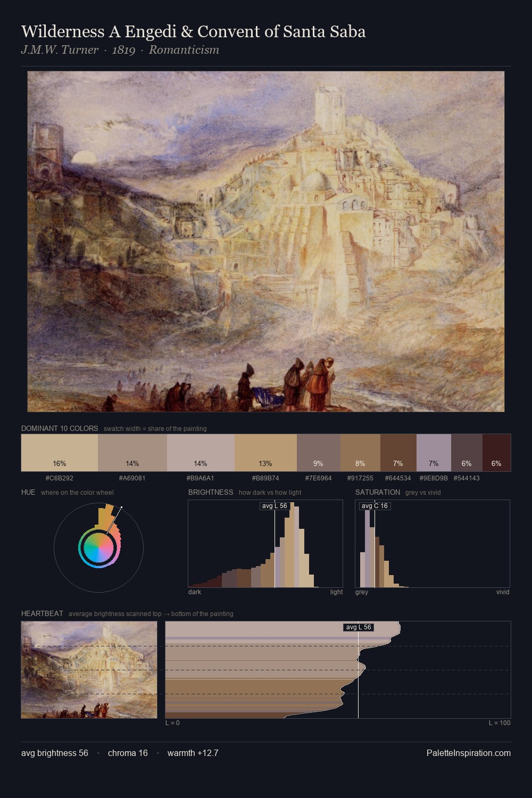Click the 'avg L 56' heartbeat chart label
The width and height of the screenshot is (532, 798).
click(x=359, y=627)
